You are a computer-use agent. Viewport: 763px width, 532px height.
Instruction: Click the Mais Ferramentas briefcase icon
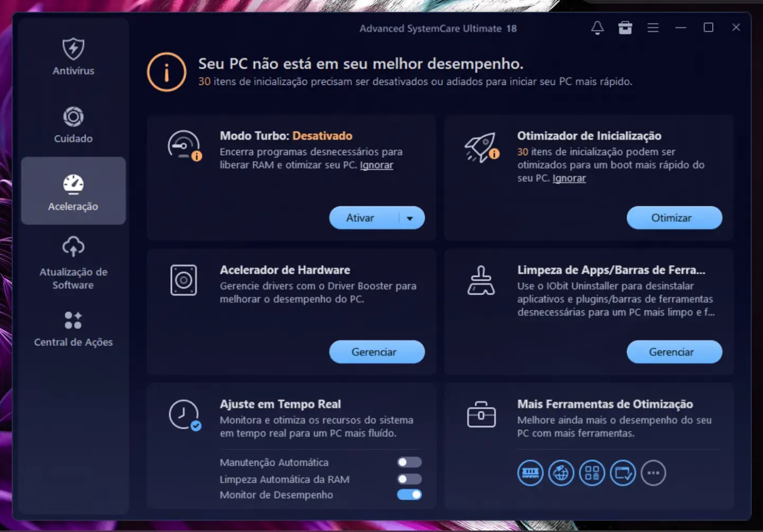point(481,414)
